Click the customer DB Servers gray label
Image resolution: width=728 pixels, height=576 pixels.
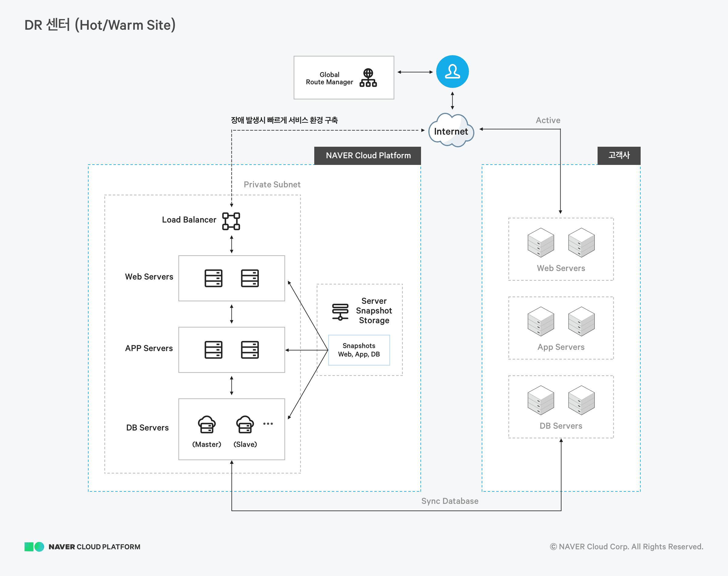coord(561,426)
